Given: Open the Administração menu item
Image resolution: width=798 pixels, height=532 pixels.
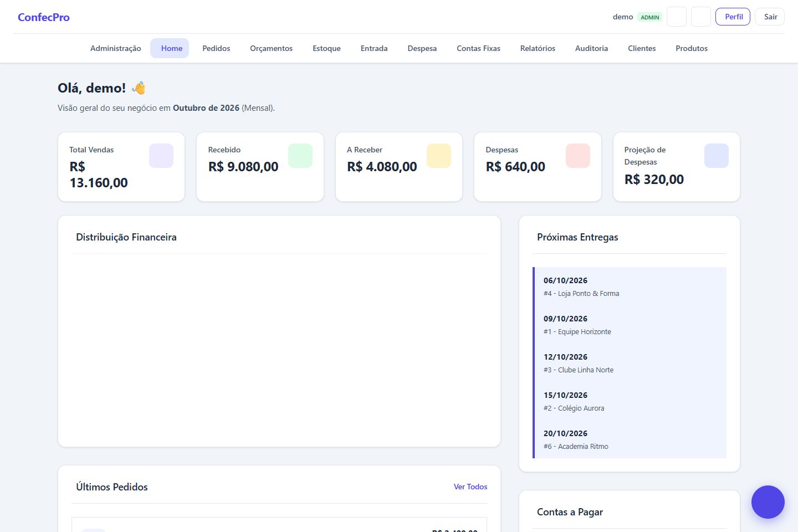Looking at the screenshot, I should point(116,48).
